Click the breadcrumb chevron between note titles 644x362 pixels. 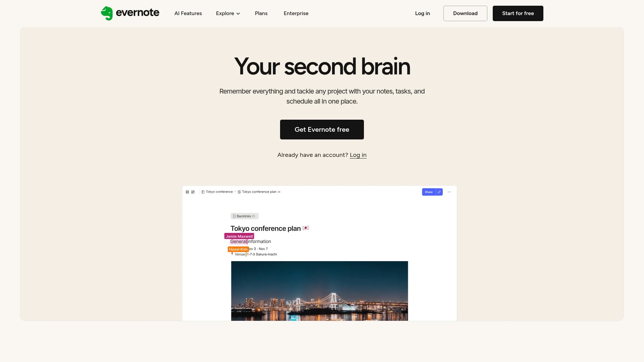pyautogui.click(x=235, y=192)
